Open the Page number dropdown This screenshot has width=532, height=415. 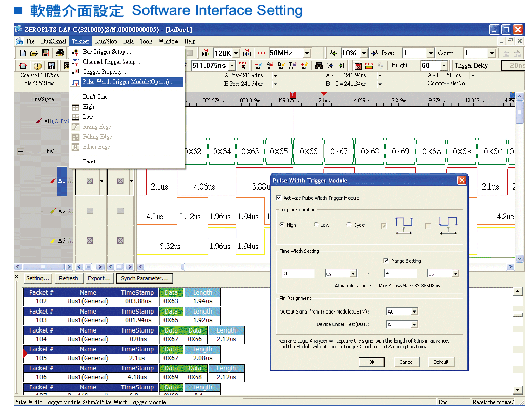[430, 53]
